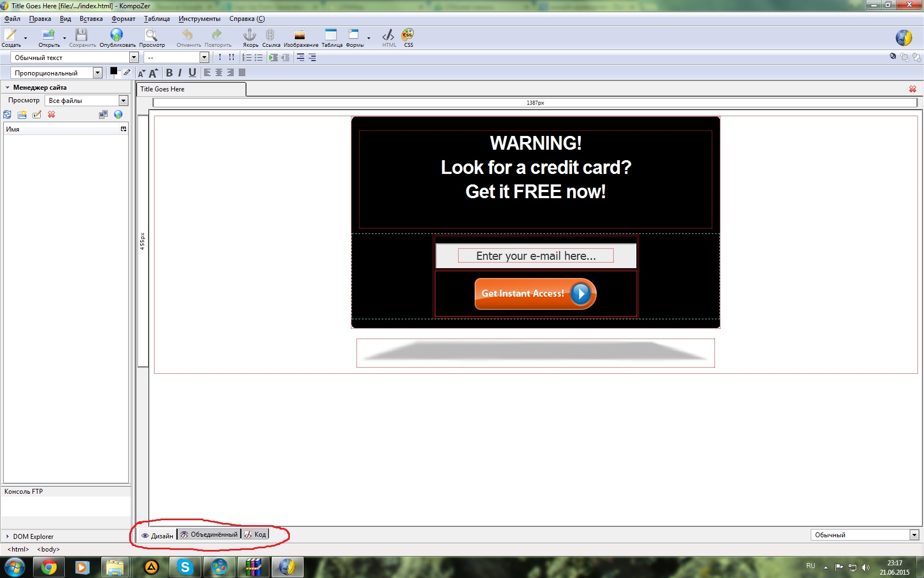Increase font size with large A icon
This screenshot has height=578, width=924.
[153, 73]
